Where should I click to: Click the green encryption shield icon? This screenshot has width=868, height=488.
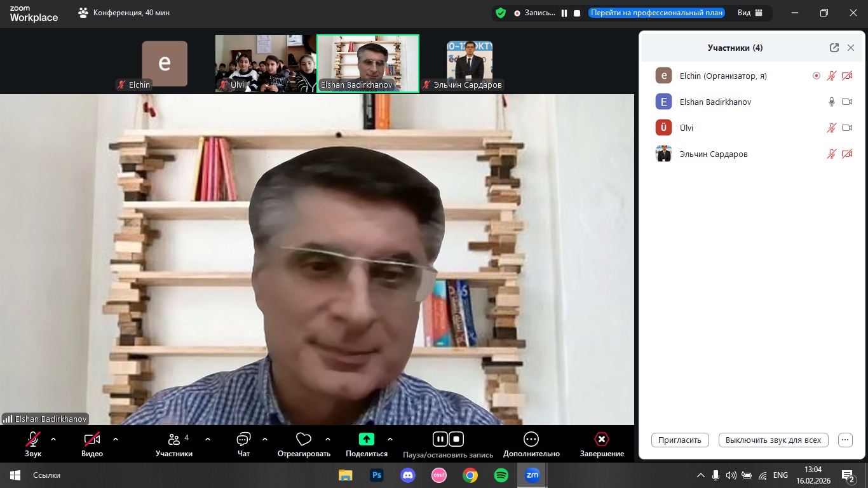pyautogui.click(x=501, y=13)
